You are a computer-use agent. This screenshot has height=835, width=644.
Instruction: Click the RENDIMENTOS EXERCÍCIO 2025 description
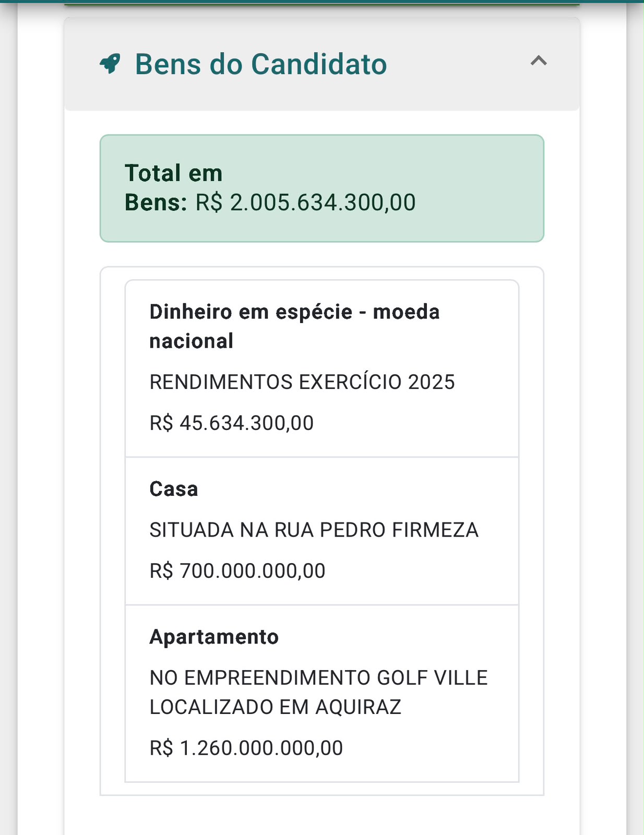302,382
